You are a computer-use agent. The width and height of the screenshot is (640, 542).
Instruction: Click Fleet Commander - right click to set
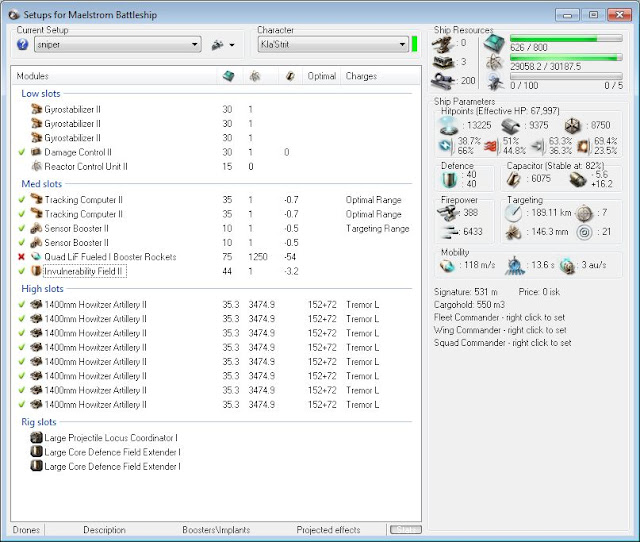tap(500, 318)
